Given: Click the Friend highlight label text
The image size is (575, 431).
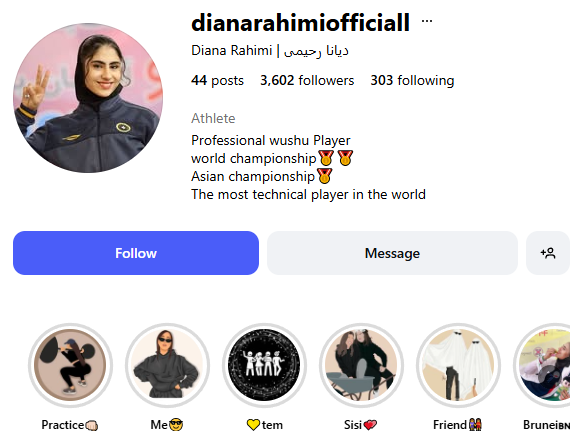Looking at the screenshot, I should click(450, 424).
